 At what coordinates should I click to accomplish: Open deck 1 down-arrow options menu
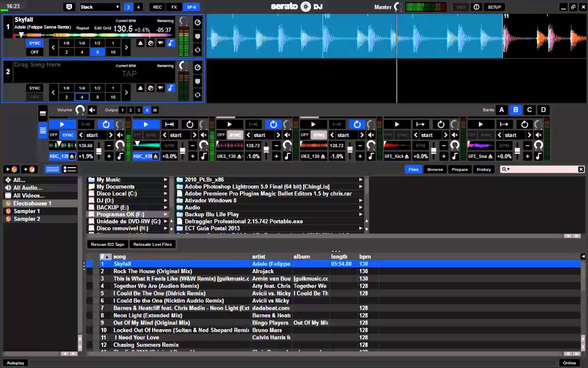pos(160,43)
